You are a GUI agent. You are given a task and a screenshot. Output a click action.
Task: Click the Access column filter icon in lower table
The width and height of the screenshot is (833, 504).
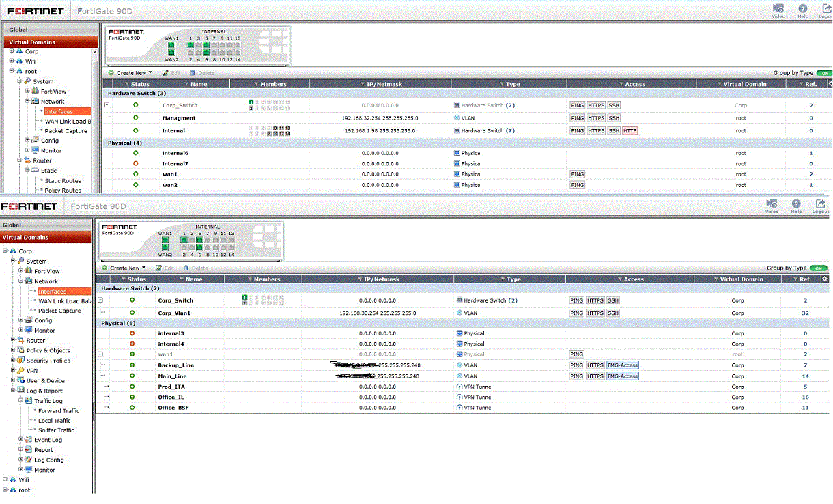[x=620, y=279]
